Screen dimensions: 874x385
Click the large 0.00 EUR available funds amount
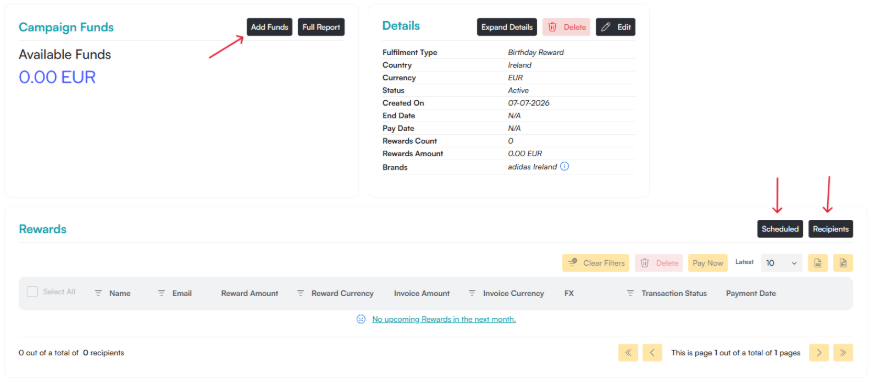pyautogui.click(x=57, y=77)
